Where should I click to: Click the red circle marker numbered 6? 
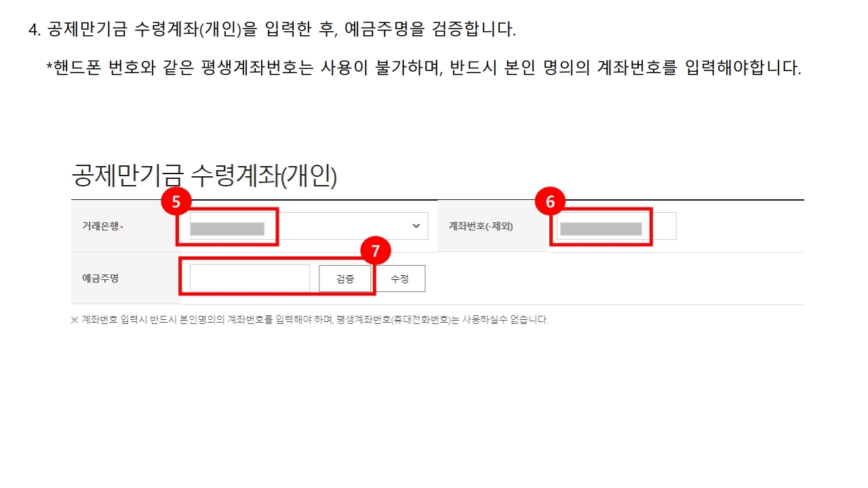[550, 201]
